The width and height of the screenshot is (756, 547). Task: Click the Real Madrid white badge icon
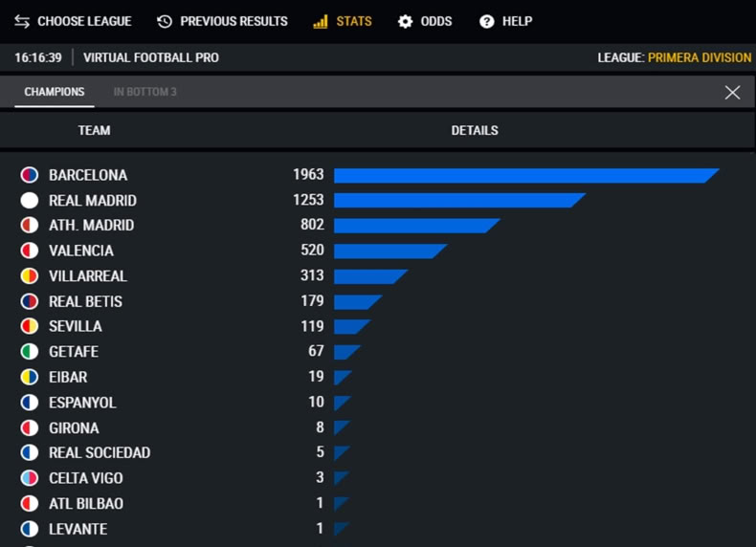30,200
